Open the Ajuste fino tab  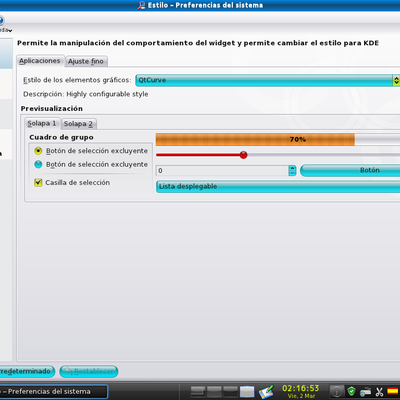(x=86, y=61)
